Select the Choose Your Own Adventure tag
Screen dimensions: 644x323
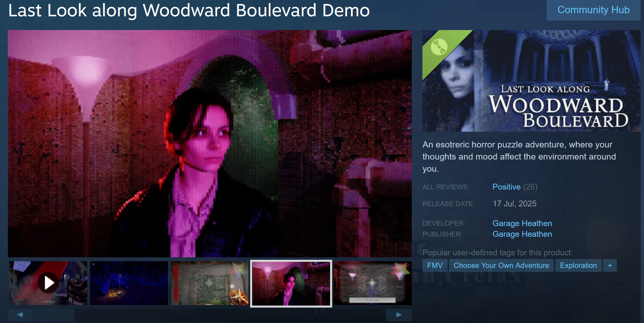(x=501, y=265)
